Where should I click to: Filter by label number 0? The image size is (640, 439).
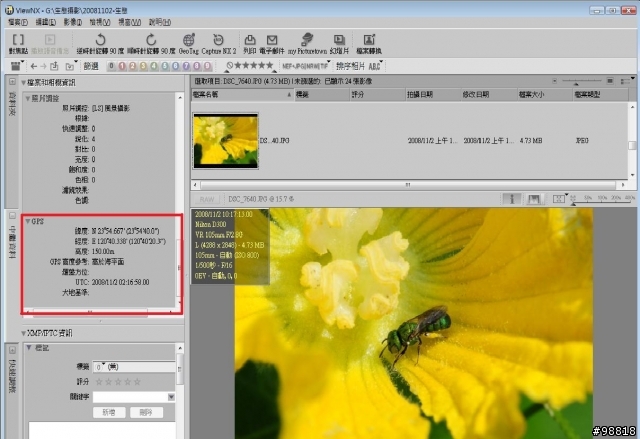[x=111, y=66]
